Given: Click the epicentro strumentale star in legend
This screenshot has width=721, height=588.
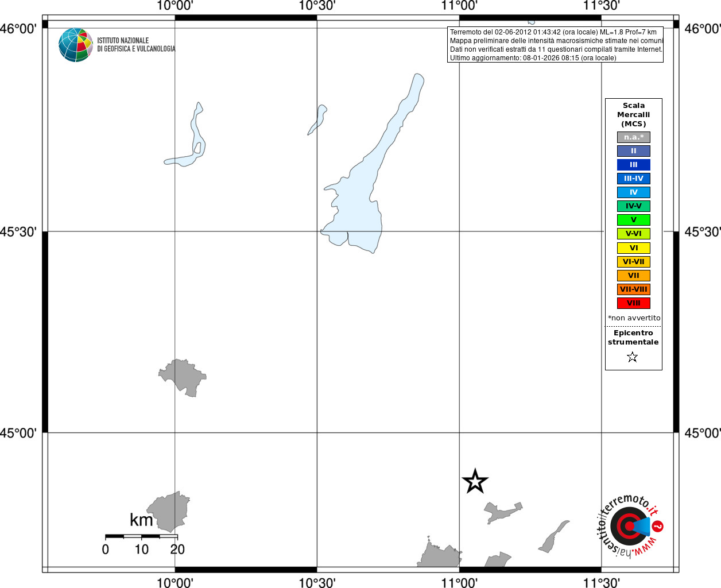Looking at the screenshot, I should (x=633, y=357).
